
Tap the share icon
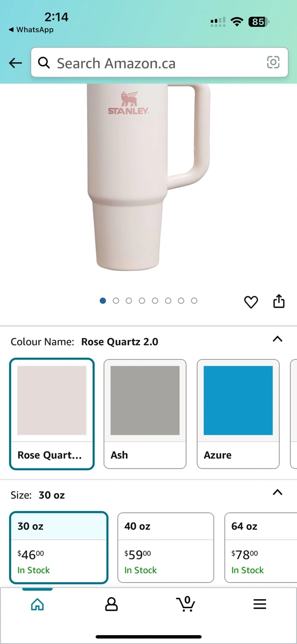[x=279, y=301]
